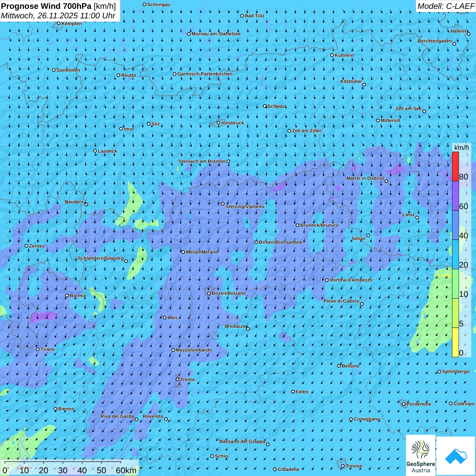Image resolution: width=476 pixels, height=476 pixels.
Task: Click the Rovereto label
Action: tap(153, 416)
